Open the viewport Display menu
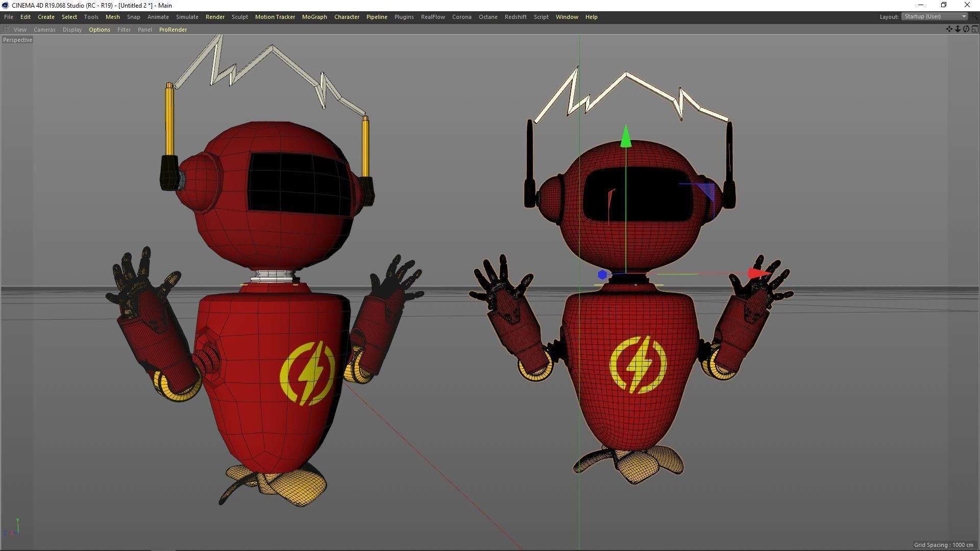This screenshot has width=980, height=551. point(72,30)
